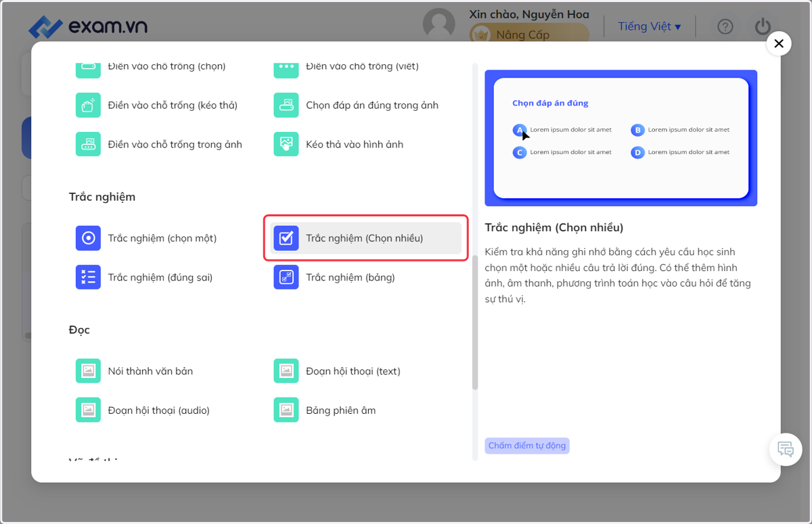Open the help question mark icon
Image resolution: width=812 pixels, height=524 pixels.
coord(725,27)
